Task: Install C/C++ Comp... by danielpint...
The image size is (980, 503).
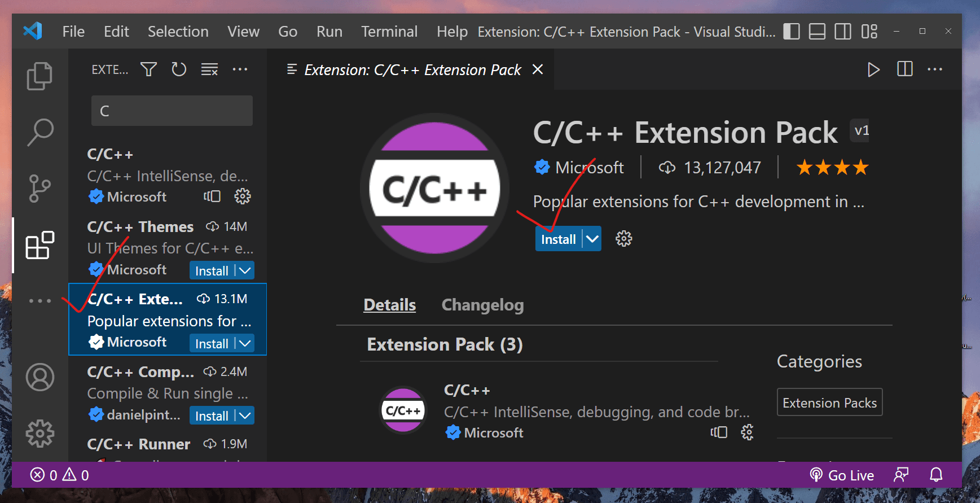Action: [x=212, y=415]
